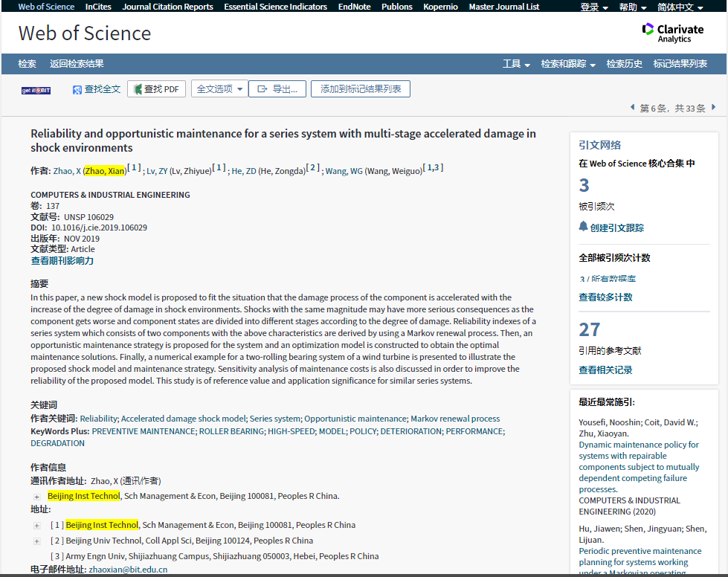Click email zhaoxian@bit.edu.cn
This screenshot has height=577, width=728.
128,570
